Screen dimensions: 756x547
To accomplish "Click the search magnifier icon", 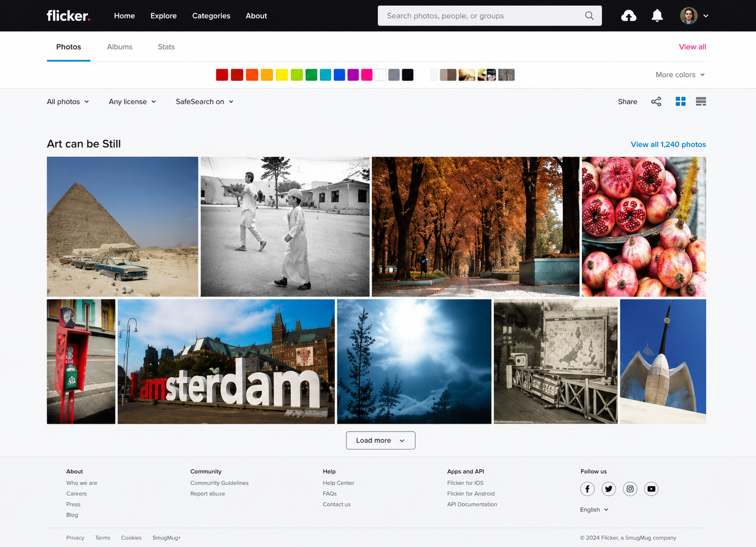I will pos(589,16).
